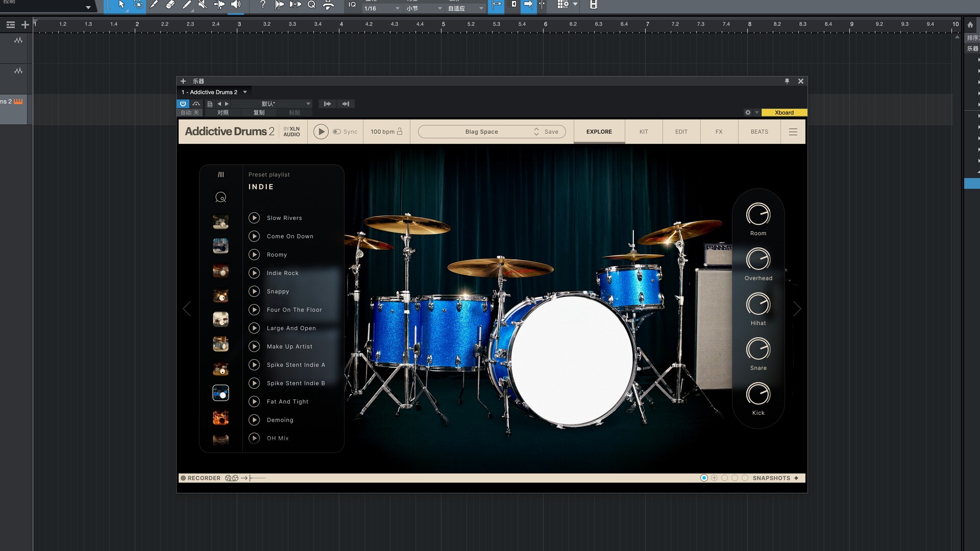Toggle the blue autoscroll arrow button
This screenshot has width=980, height=551.
point(528,5)
